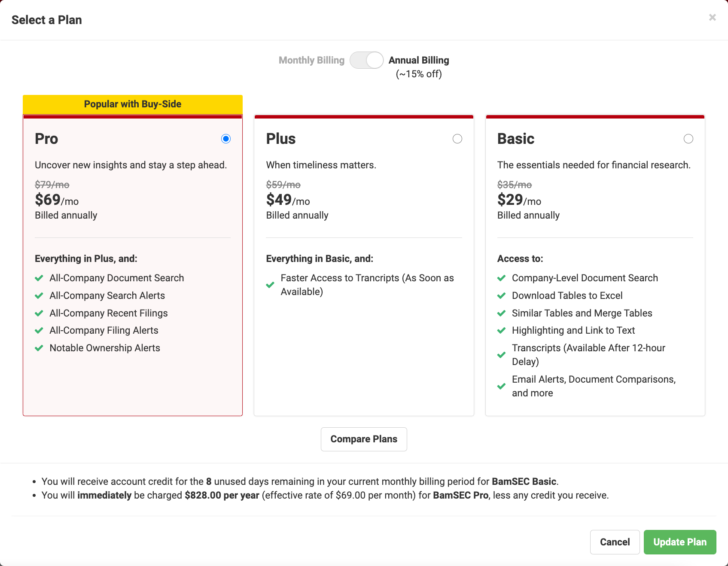Click the Popular with Buy-Side banner
The width and height of the screenshot is (728, 566).
click(133, 104)
